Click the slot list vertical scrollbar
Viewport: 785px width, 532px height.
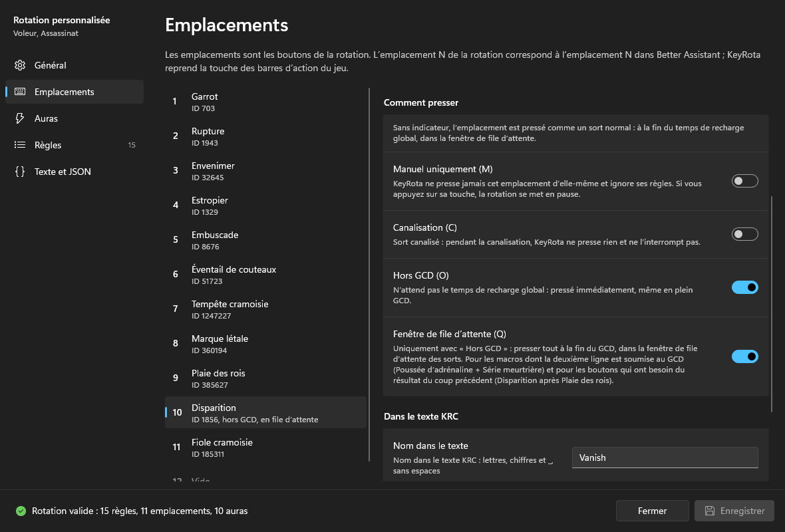point(369,275)
